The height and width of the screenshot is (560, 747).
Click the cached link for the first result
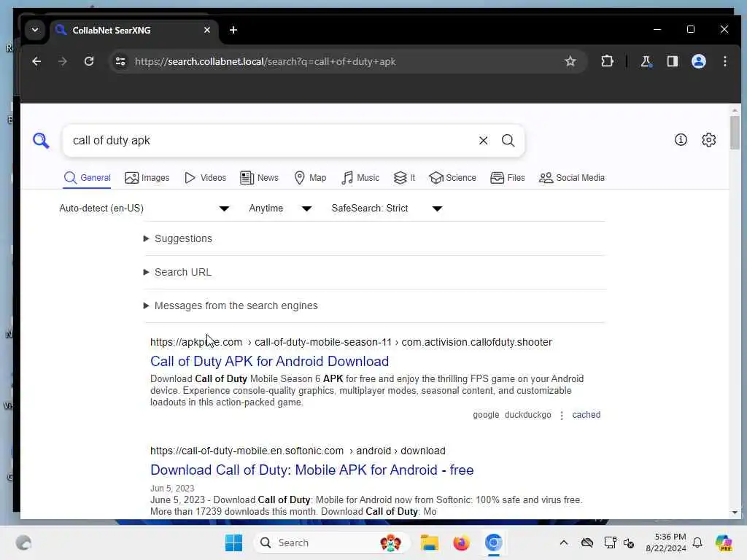[x=586, y=415]
